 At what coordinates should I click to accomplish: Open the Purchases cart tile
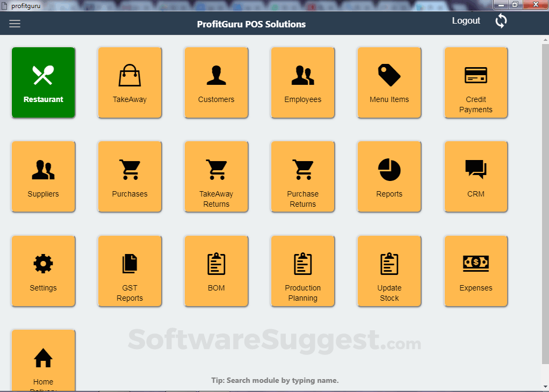[130, 177]
